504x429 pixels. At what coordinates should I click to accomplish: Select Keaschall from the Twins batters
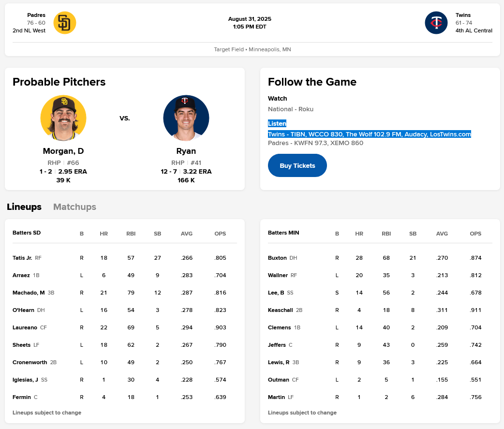pos(280,310)
